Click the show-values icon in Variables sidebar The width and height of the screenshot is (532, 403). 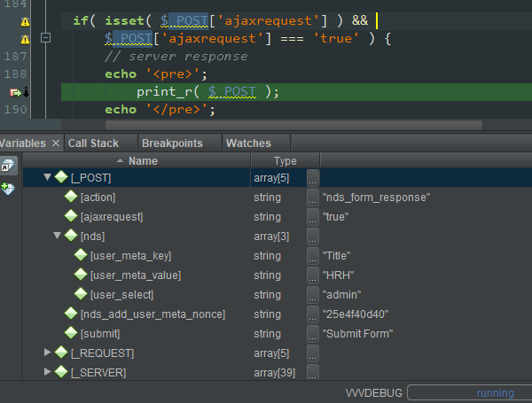coord(8,166)
